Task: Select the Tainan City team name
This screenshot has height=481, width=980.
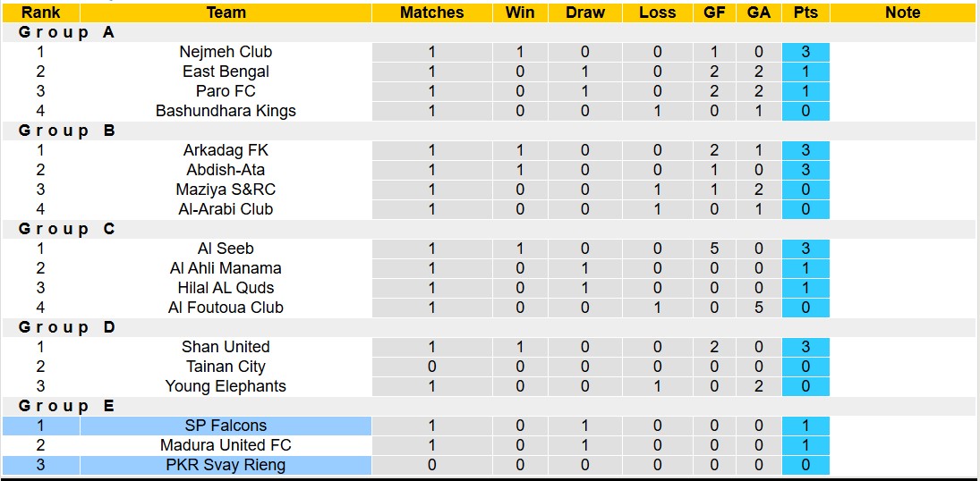Action: pyautogui.click(x=226, y=367)
